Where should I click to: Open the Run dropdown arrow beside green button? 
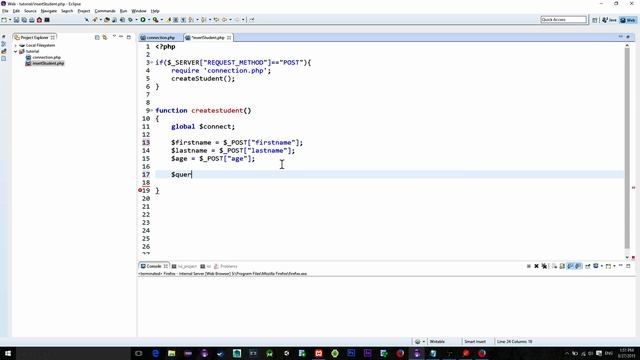[x=149, y=20]
